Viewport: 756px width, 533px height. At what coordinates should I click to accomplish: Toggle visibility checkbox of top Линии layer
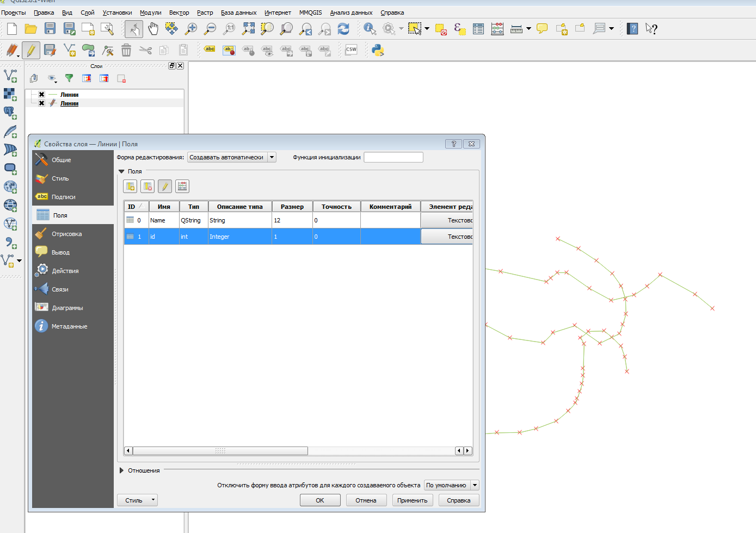[x=42, y=95]
